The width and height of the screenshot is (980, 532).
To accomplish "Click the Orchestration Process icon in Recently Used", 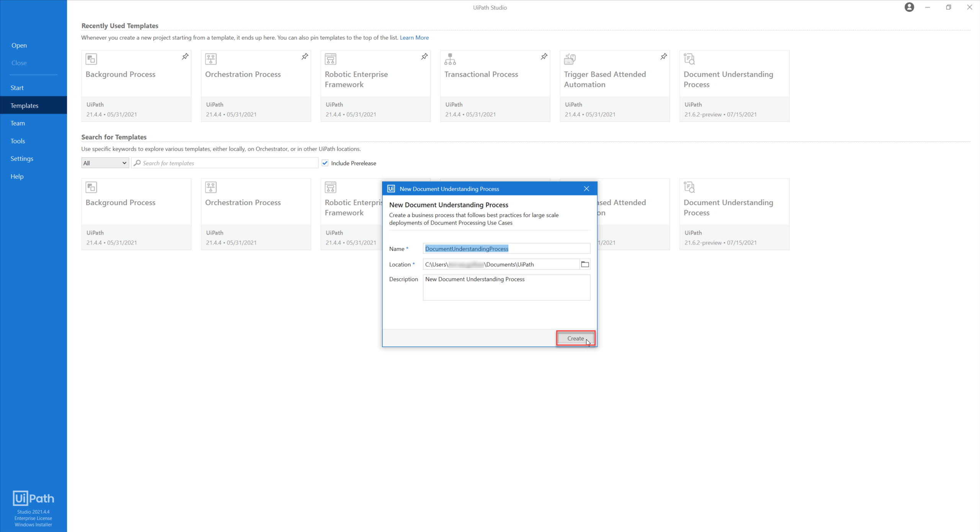I will pyautogui.click(x=211, y=59).
